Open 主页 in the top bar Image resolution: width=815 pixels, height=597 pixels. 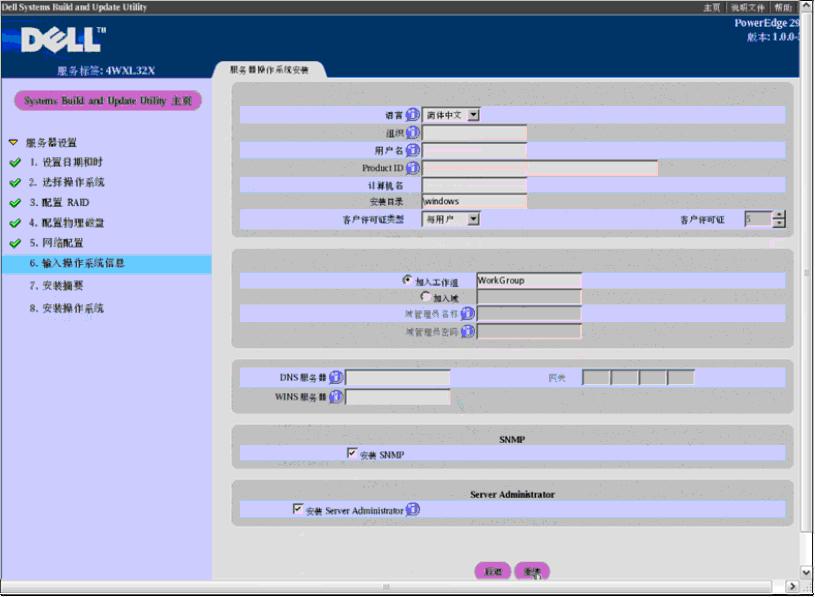point(712,7)
